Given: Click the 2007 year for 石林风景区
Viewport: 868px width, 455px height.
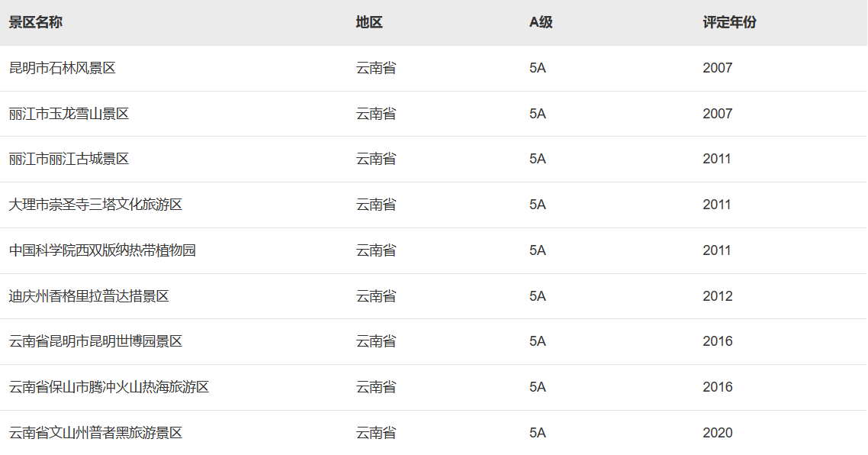Looking at the screenshot, I should click(717, 68).
